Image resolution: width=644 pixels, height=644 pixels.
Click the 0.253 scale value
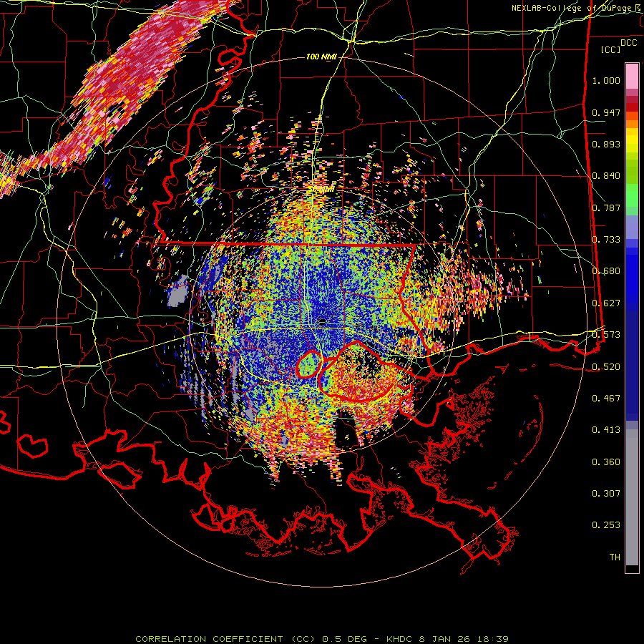606,525
